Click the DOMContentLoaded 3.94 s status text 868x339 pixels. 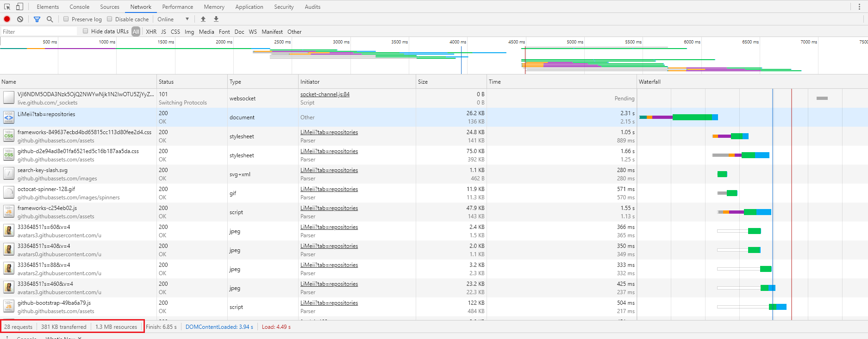(219, 327)
